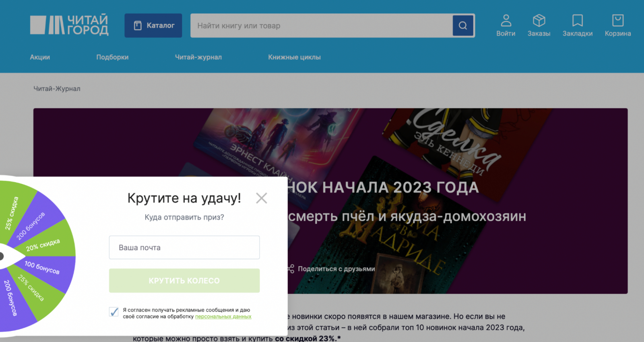Open the Подборки menu item
The image size is (644, 342).
tap(112, 57)
